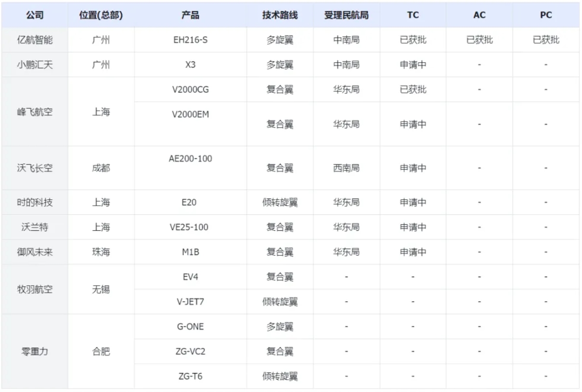
Task: Click the V2000EM product cell
Action: coord(191,124)
